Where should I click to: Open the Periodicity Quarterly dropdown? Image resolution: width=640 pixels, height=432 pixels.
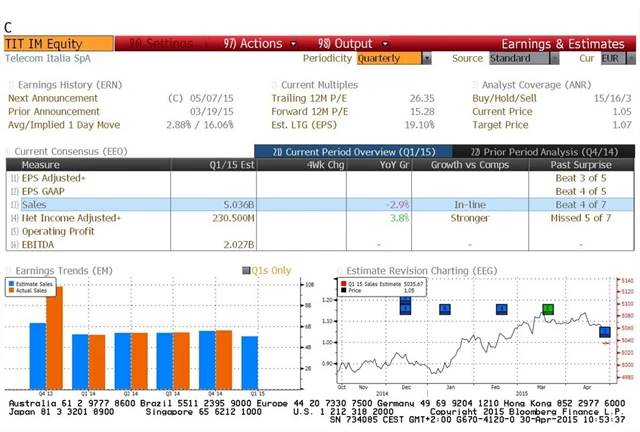(x=427, y=58)
